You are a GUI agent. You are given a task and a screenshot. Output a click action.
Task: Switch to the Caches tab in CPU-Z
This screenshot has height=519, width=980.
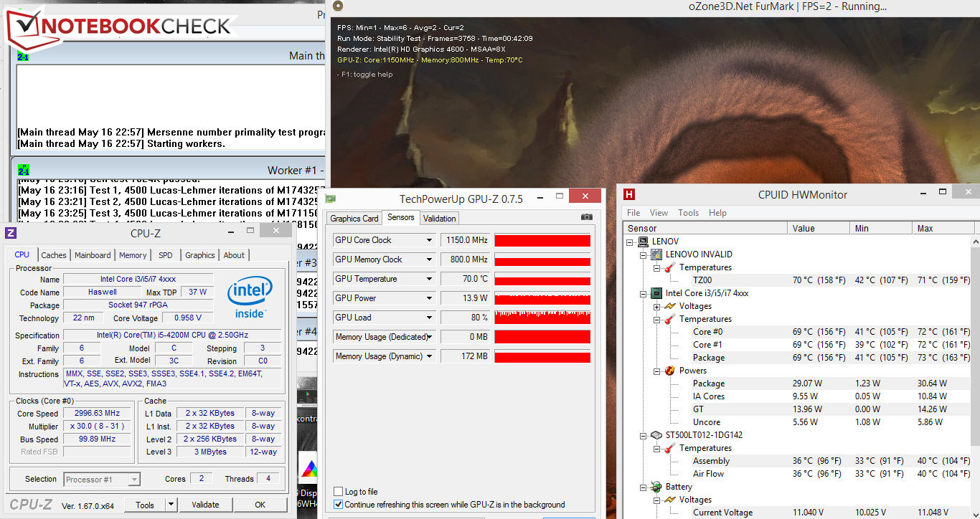tap(54, 255)
